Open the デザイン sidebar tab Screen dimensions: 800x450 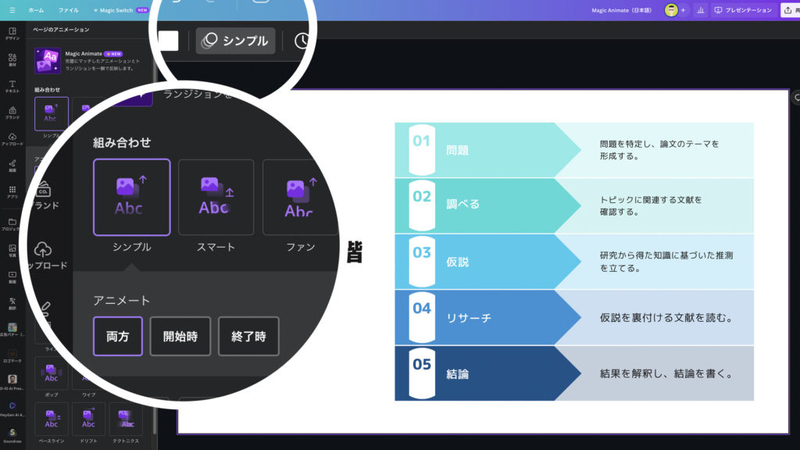tap(12, 34)
